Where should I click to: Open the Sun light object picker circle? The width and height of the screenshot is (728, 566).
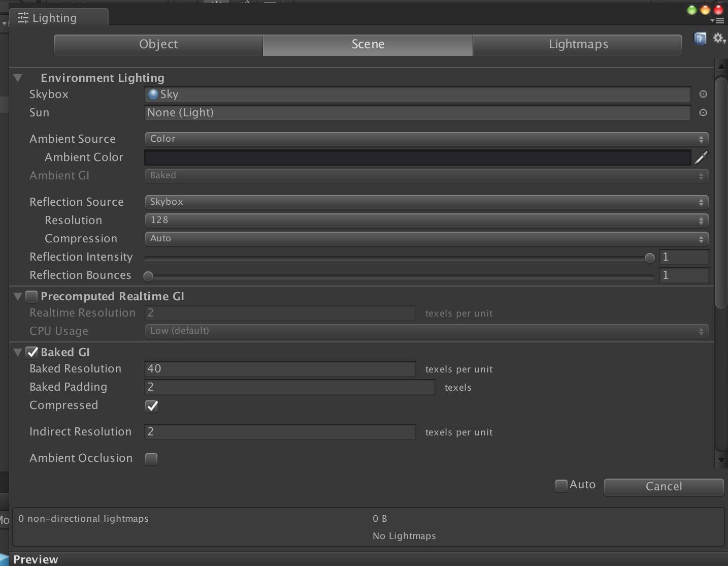pyautogui.click(x=703, y=112)
